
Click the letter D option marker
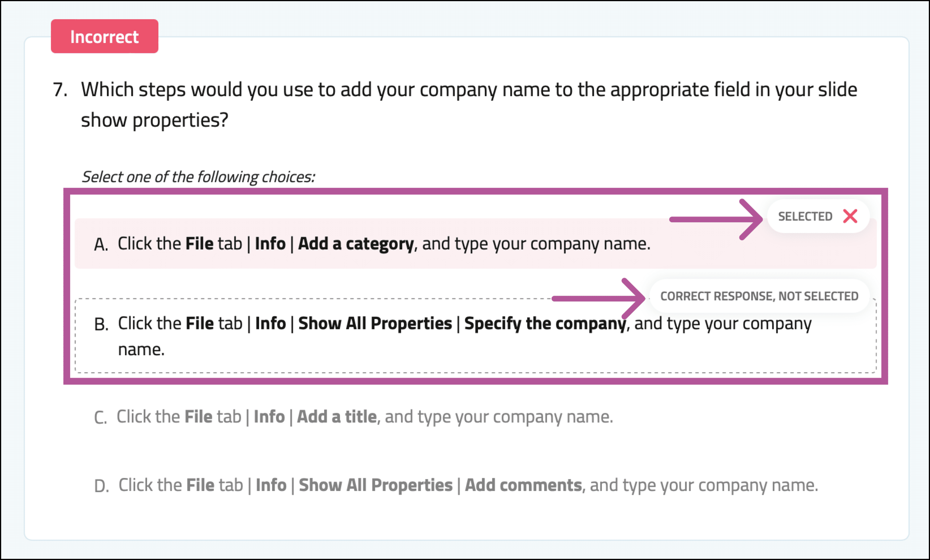click(x=101, y=486)
